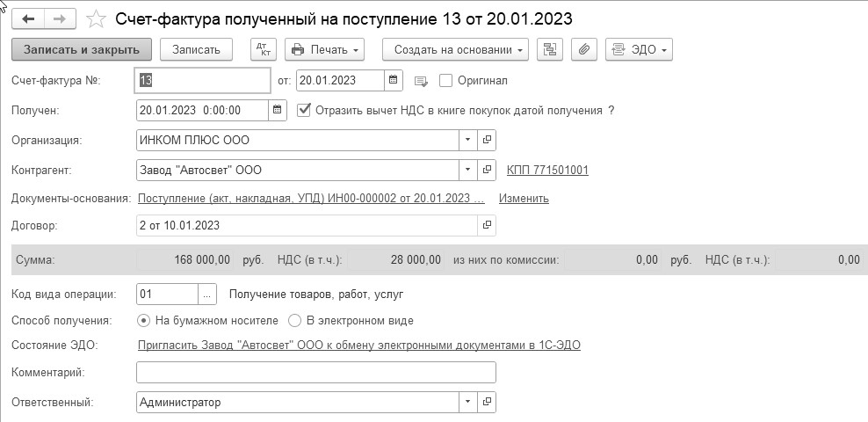
Task: Open attached files via paperclip icon
Action: pyautogui.click(x=584, y=49)
